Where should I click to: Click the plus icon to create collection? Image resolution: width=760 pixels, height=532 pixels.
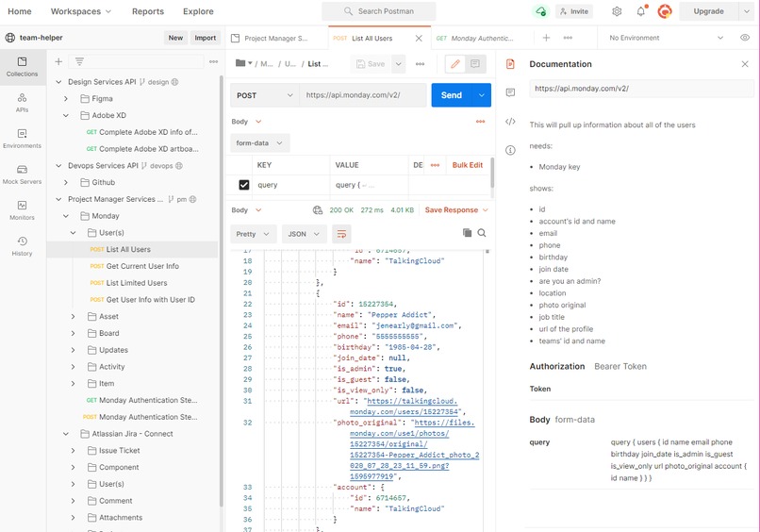coord(58,61)
